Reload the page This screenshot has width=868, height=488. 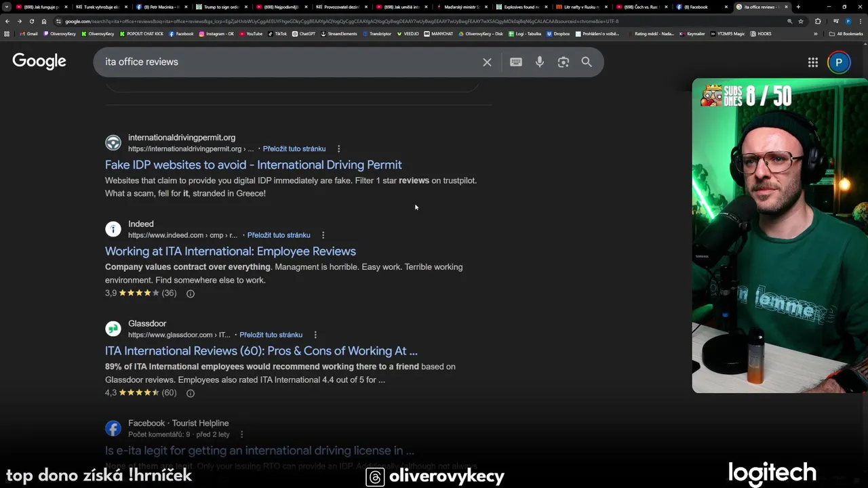point(31,21)
